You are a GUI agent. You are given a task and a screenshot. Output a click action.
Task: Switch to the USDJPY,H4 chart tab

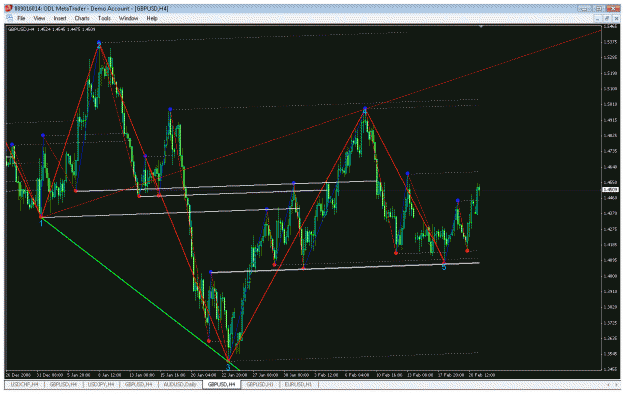click(x=100, y=384)
